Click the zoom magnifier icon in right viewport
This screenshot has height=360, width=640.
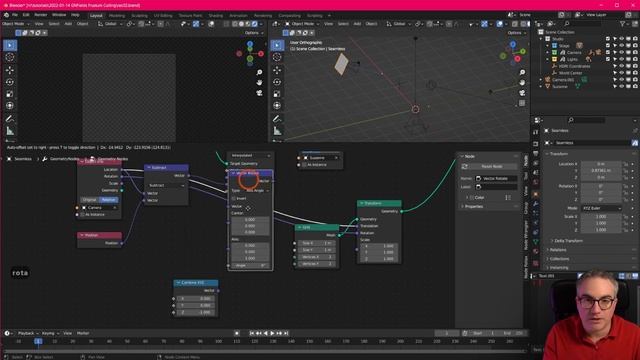click(522, 72)
